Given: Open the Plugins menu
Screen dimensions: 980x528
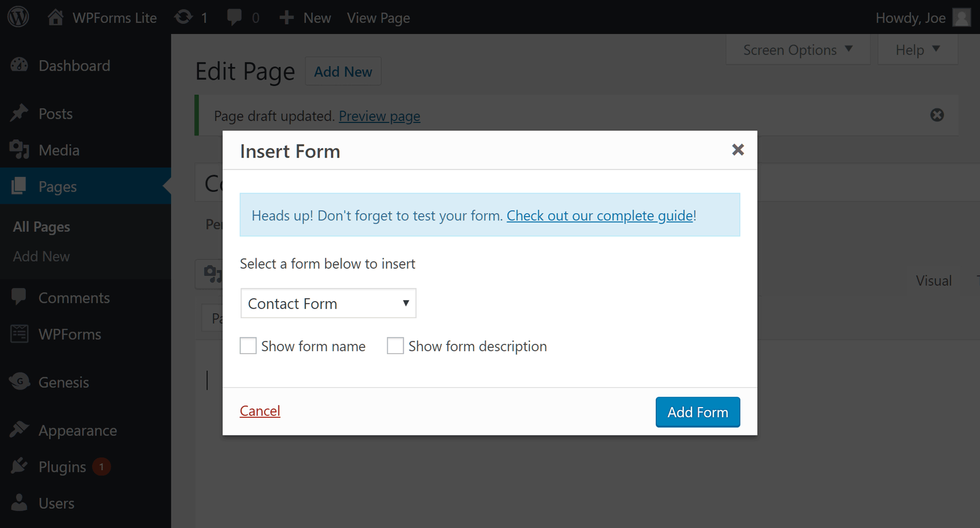Looking at the screenshot, I should click(x=62, y=467).
